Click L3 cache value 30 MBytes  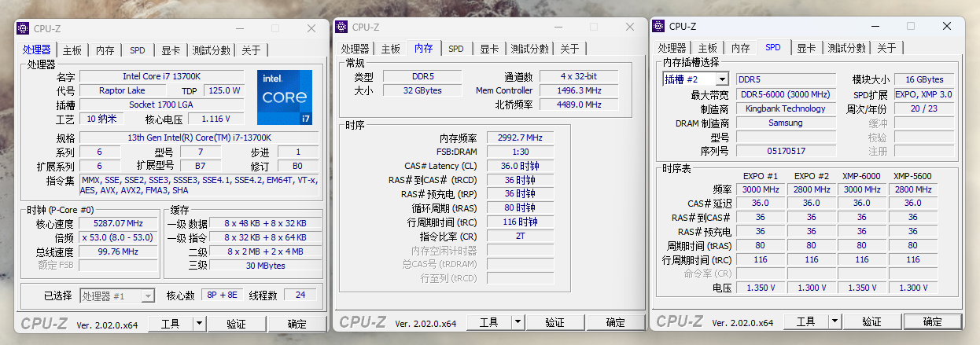[x=265, y=266]
